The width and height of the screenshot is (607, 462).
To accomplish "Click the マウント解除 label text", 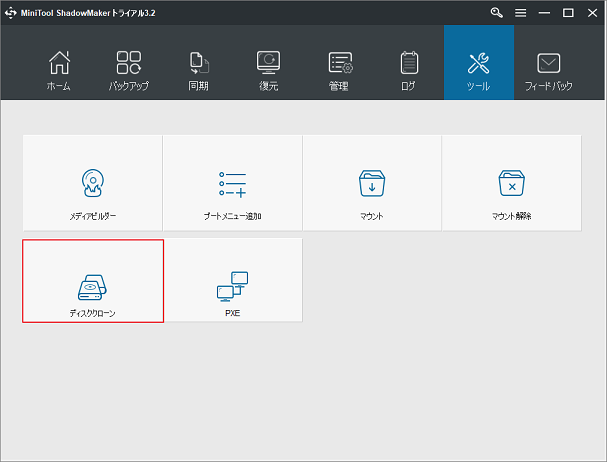I will click(x=511, y=216).
